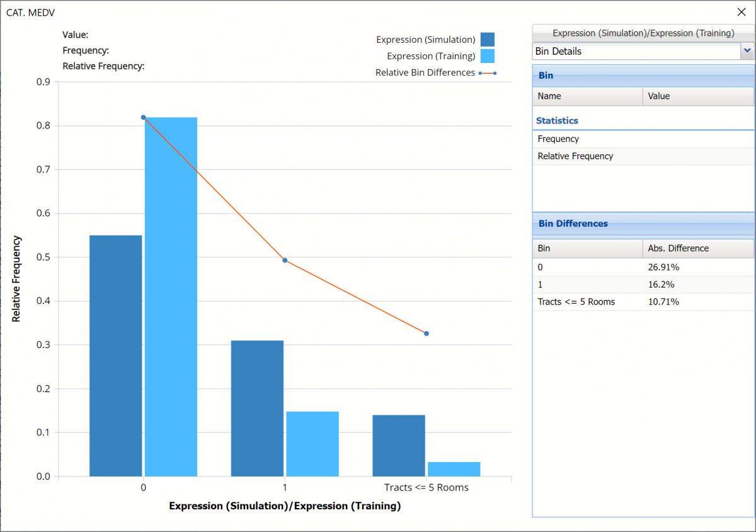Viewport: 756px width, 532px height.
Task: Select the Bin Differences row showing 26.91%
Action: point(643,267)
